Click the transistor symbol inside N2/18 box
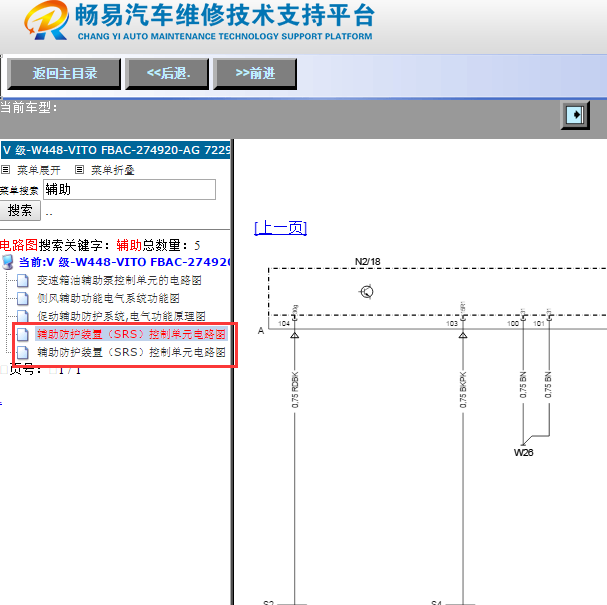 367,291
